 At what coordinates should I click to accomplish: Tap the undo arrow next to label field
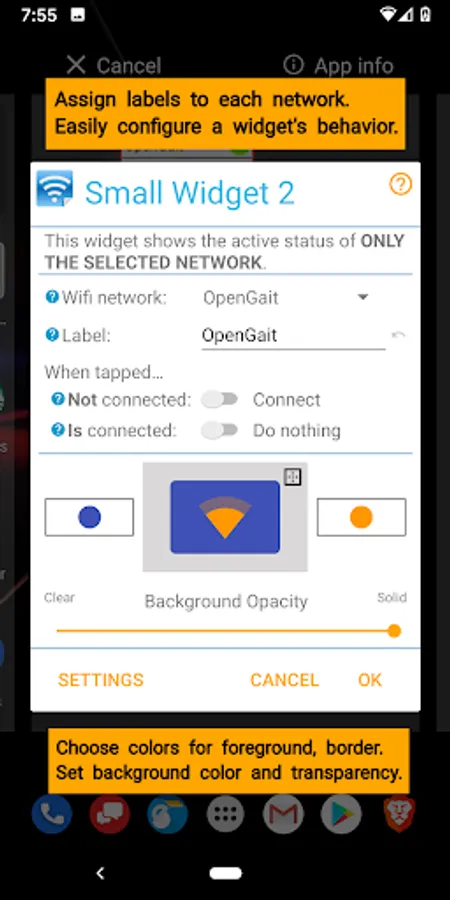pos(398,335)
